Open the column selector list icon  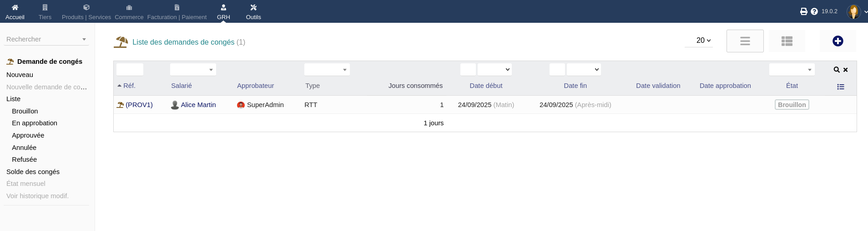[x=840, y=87]
